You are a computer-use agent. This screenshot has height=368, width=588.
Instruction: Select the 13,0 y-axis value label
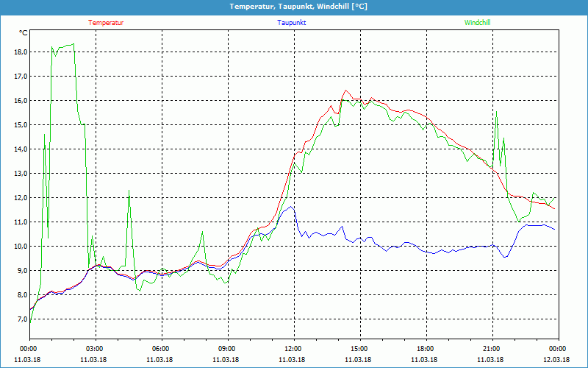tap(20, 174)
